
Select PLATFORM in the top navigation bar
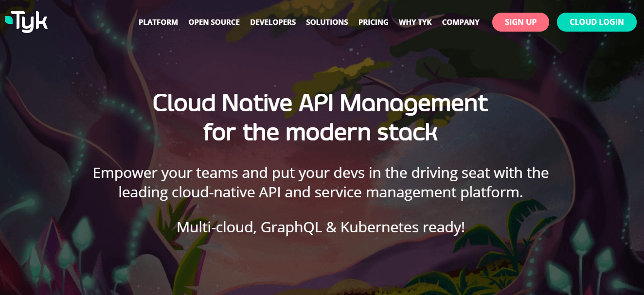click(x=158, y=22)
